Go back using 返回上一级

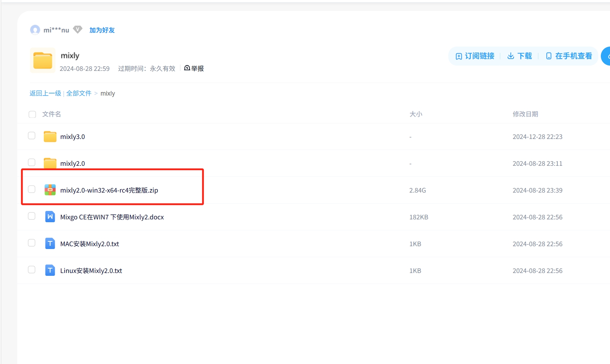point(45,93)
